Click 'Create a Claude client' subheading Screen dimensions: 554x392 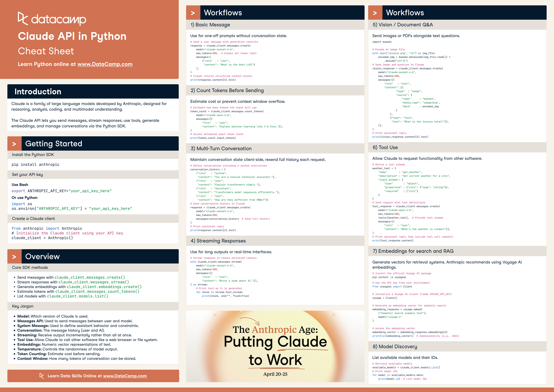point(33,219)
